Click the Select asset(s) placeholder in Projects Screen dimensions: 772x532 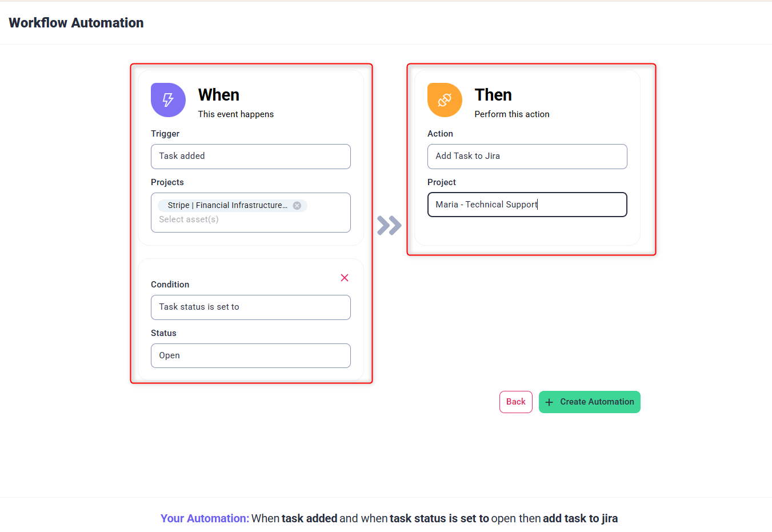coord(189,219)
